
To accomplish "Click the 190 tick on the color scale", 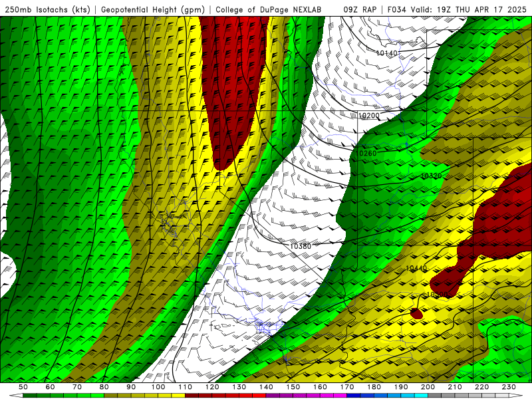I will (401, 387).
